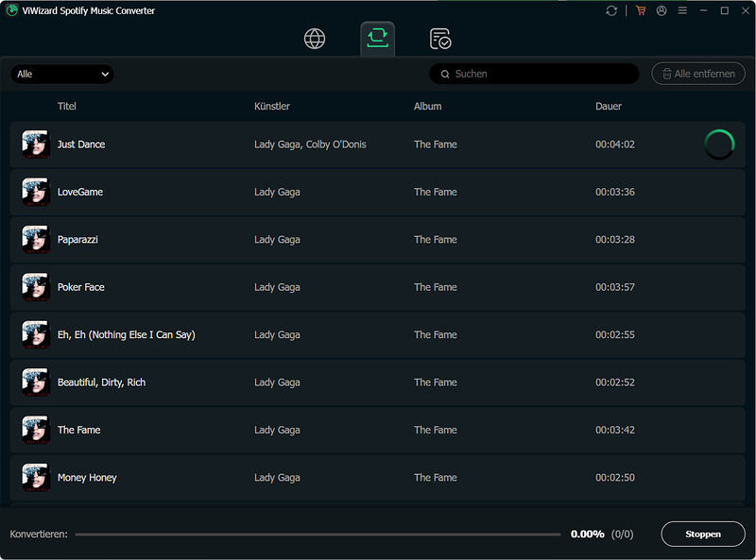This screenshot has height=560, width=756.
Task: Click the Eh, Eh album cover thumbnail
Action: (36, 334)
